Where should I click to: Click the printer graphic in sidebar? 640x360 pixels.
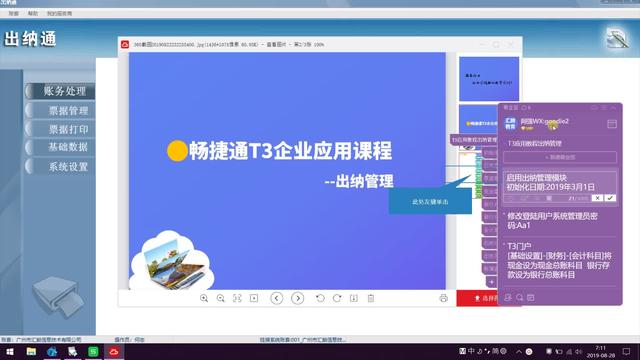point(58,297)
